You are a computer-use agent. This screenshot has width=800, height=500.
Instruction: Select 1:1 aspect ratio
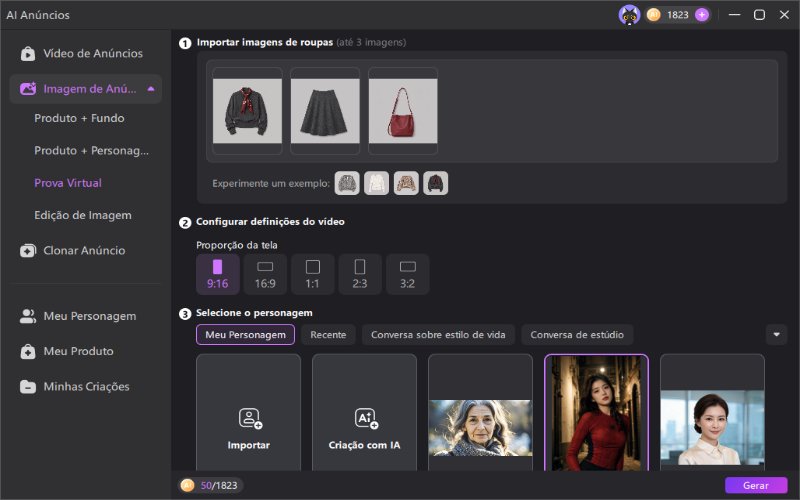pyautogui.click(x=312, y=274)
